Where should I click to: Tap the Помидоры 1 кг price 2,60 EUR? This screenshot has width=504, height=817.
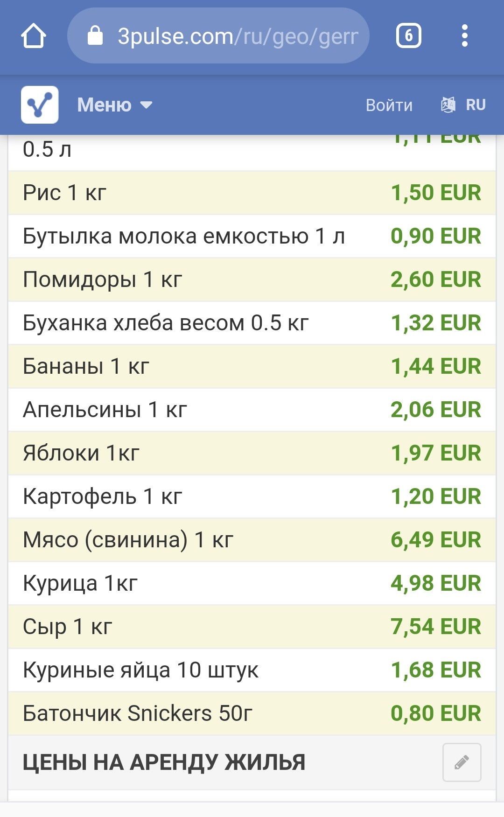[435, 279]
